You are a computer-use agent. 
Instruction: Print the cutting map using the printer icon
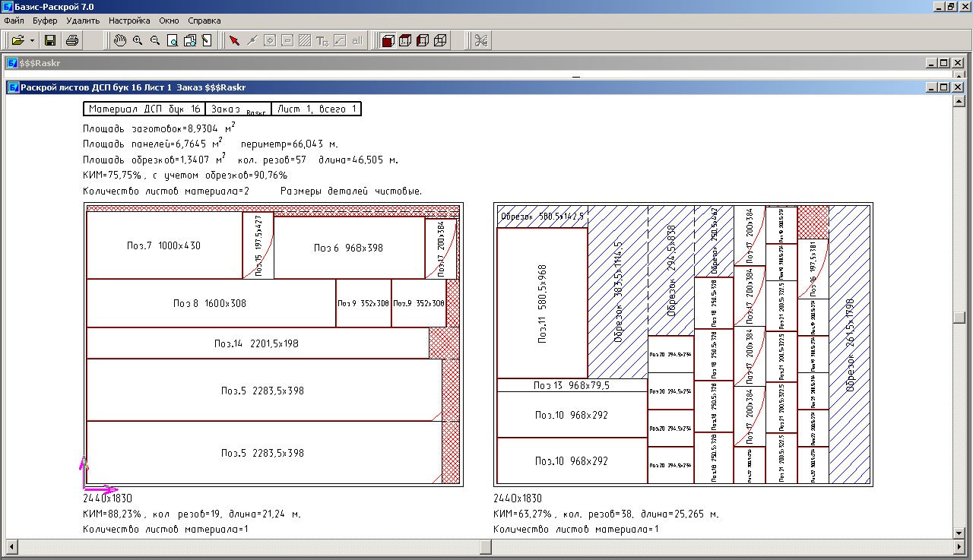click(71, 40)
